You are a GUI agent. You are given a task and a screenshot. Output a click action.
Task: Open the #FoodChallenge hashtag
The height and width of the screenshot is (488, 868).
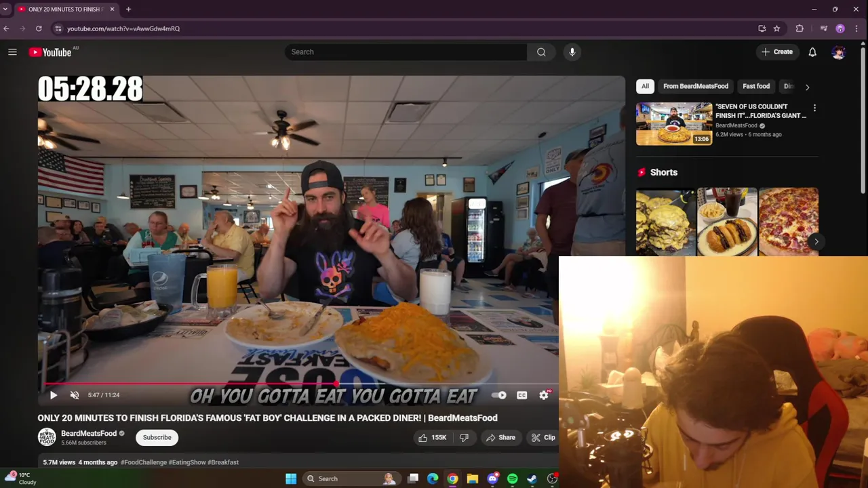[x=143, y=462]
